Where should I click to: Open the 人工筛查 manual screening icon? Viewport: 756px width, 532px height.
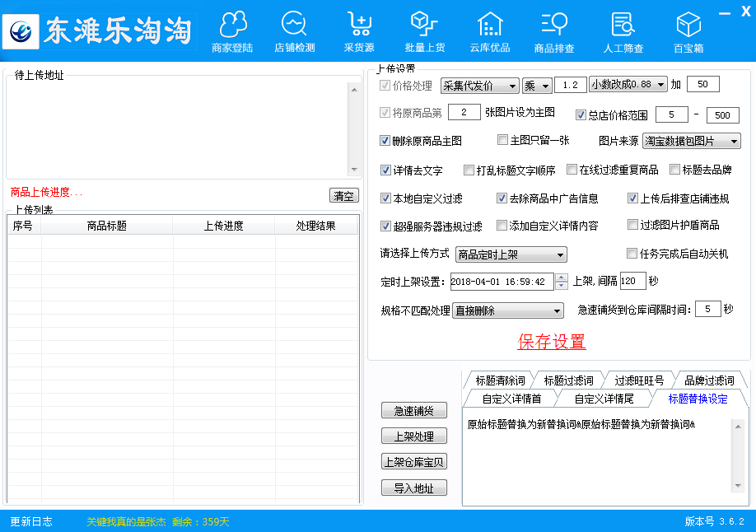click(x=623, y=32)
